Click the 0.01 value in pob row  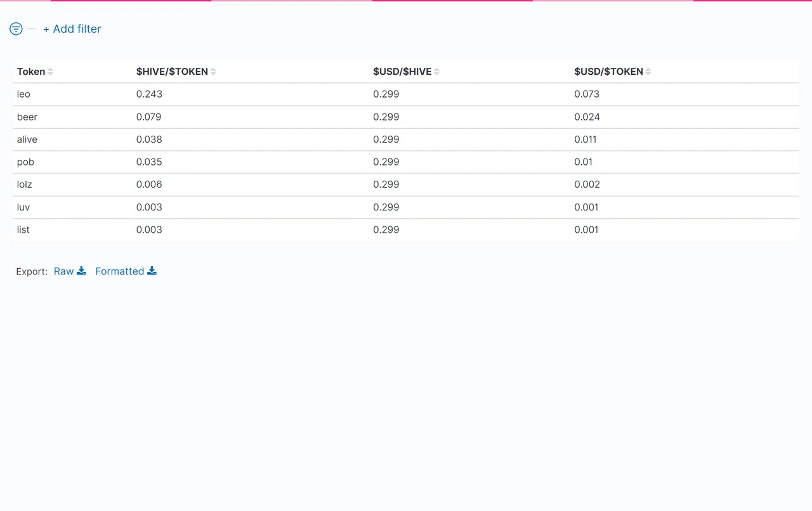tap(584, 162)
